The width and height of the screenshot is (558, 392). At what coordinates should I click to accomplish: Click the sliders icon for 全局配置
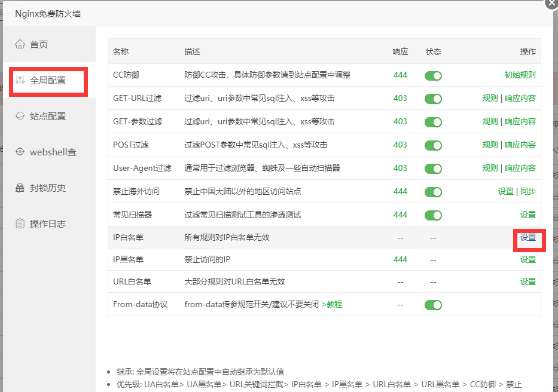(21, 81)
